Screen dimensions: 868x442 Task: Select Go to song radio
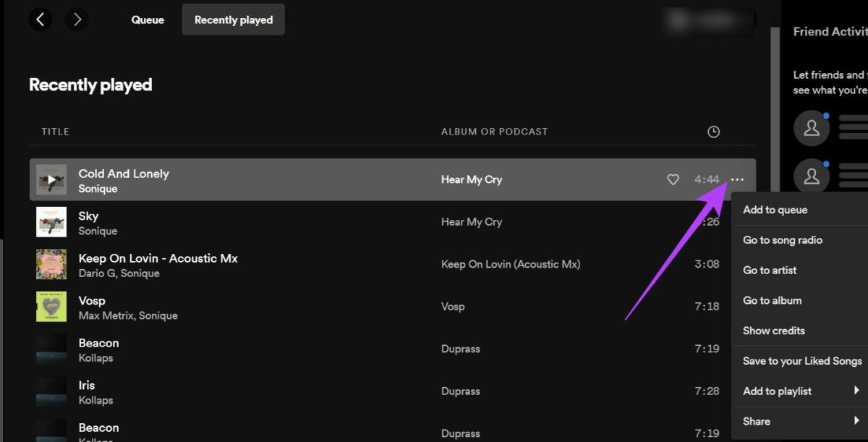pos(783,240)
